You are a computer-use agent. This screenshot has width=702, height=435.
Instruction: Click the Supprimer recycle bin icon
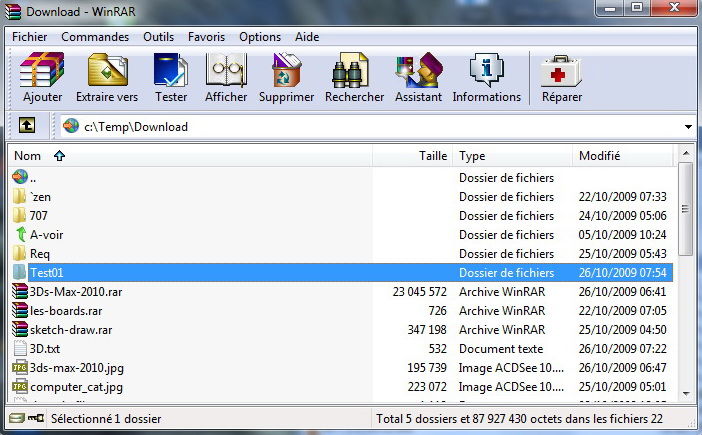click(287, 70)
